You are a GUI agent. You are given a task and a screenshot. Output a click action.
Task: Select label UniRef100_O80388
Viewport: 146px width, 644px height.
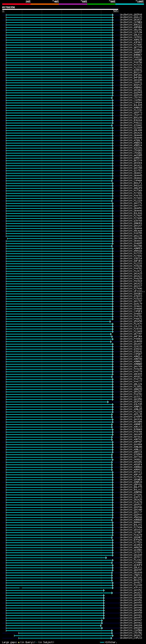click(131, 238)
